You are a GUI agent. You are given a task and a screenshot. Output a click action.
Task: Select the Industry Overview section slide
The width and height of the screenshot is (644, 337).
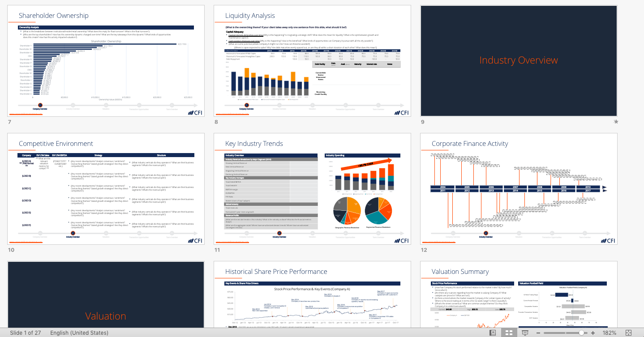click(519, 61)
